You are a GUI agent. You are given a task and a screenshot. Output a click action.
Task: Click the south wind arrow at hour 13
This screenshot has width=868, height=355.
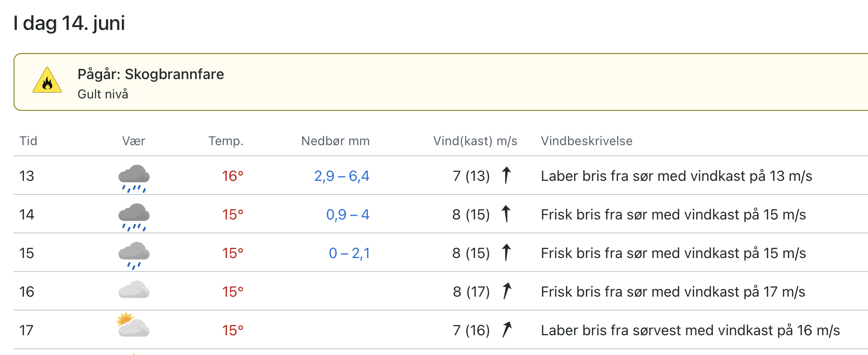point(506,176)
